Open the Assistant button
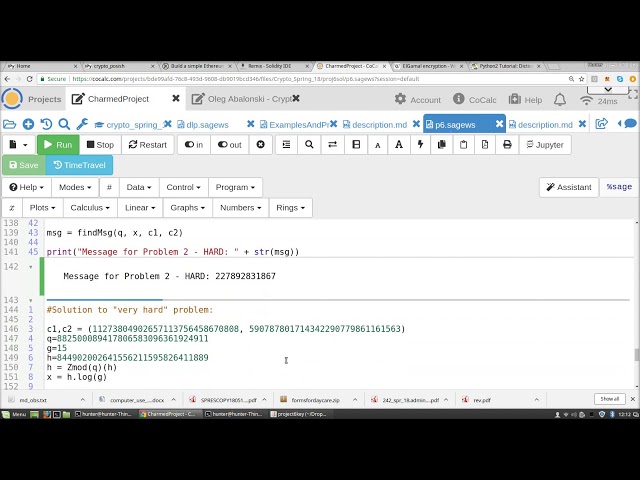The width and height of the screenshot is (640, 480). [569, 187]
